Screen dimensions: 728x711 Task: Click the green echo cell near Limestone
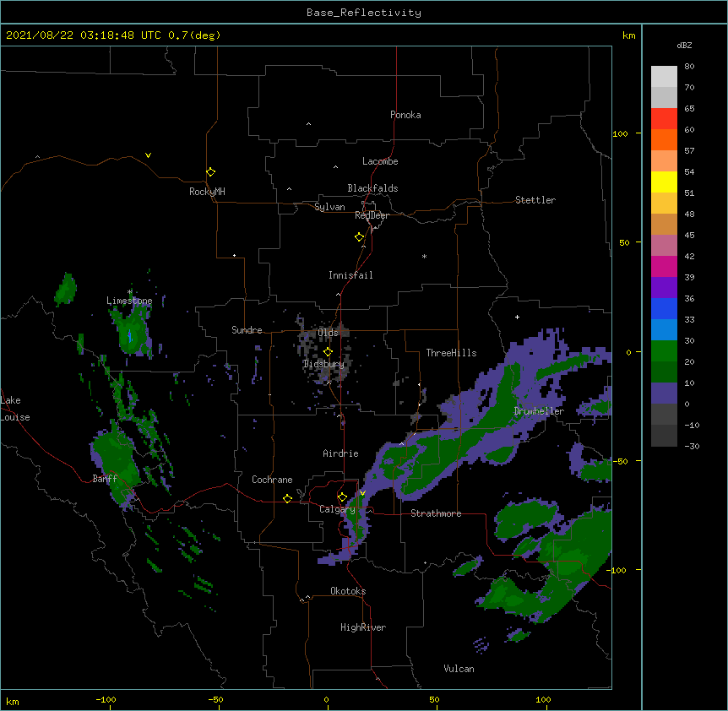pos(133,333)
